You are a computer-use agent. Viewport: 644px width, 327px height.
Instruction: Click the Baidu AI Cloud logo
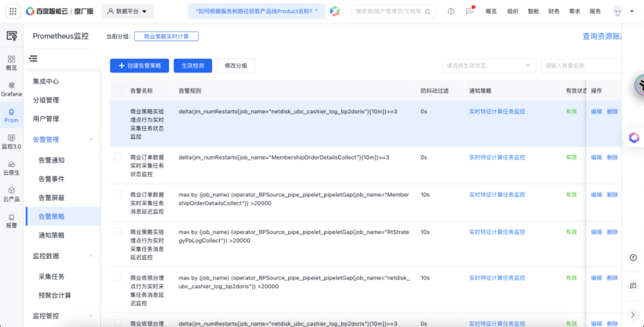point(61,11)
